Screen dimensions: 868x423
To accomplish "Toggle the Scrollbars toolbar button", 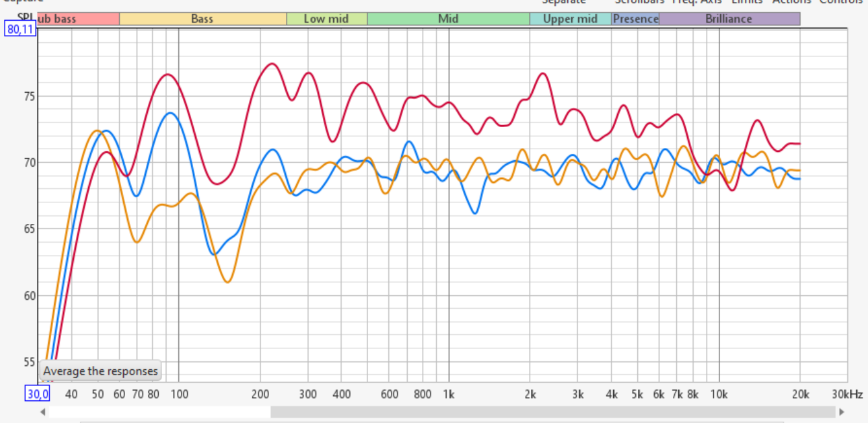I will 640,2.
